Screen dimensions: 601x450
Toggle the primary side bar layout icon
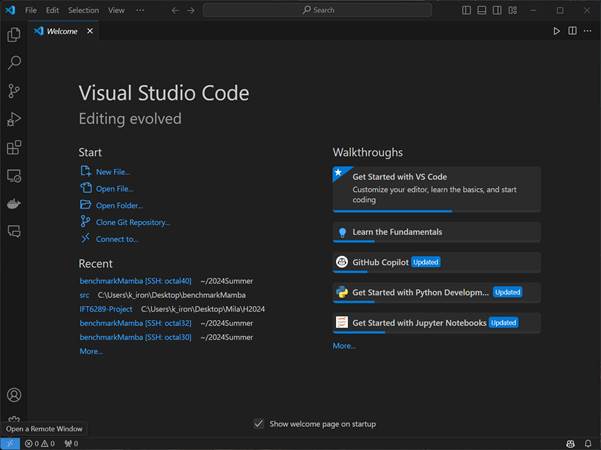(x=466, y=10)
